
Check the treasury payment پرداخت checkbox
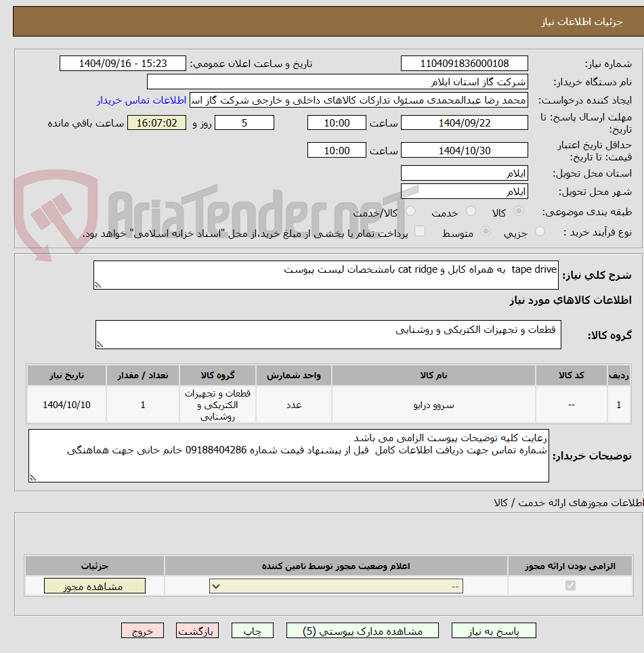click(420, 231)
